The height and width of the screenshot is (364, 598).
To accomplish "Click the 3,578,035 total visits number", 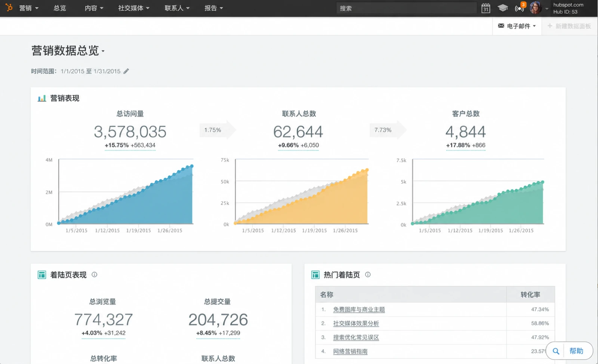I will 130,132.
